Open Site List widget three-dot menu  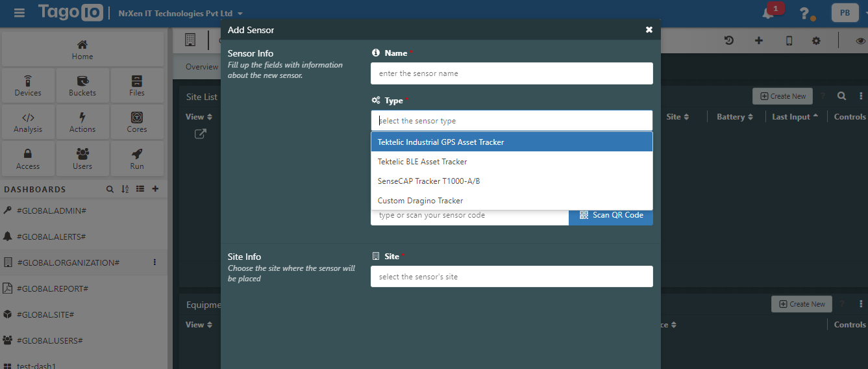(861, 96)
